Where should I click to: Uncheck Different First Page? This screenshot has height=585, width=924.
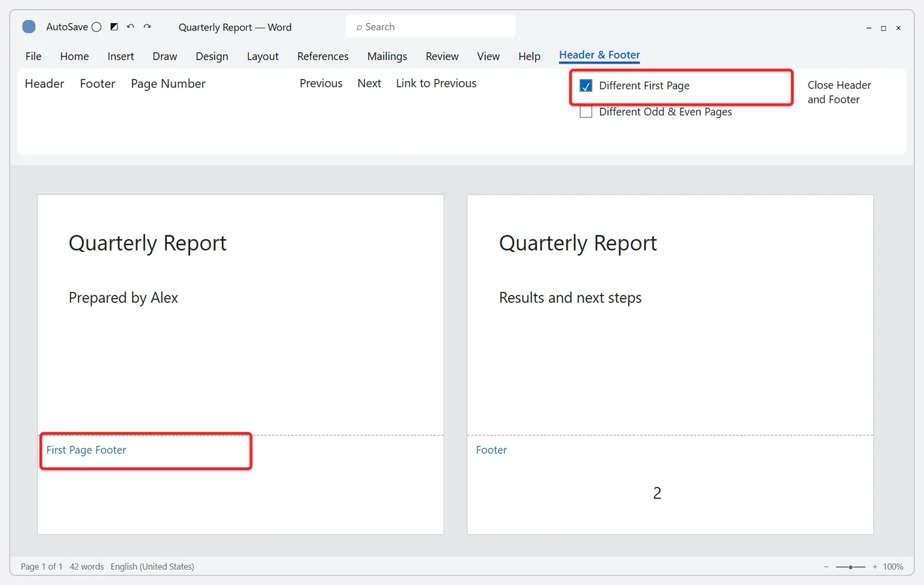coord(586,86)
